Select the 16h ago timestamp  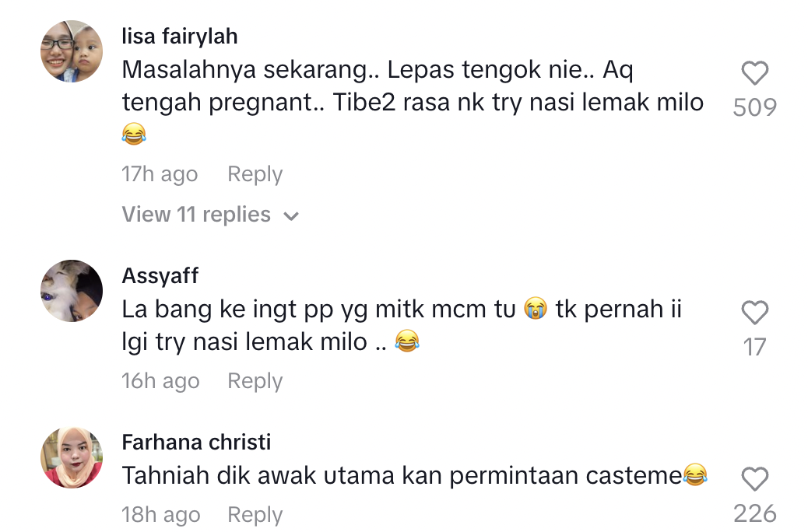click(x=160, y=381)
